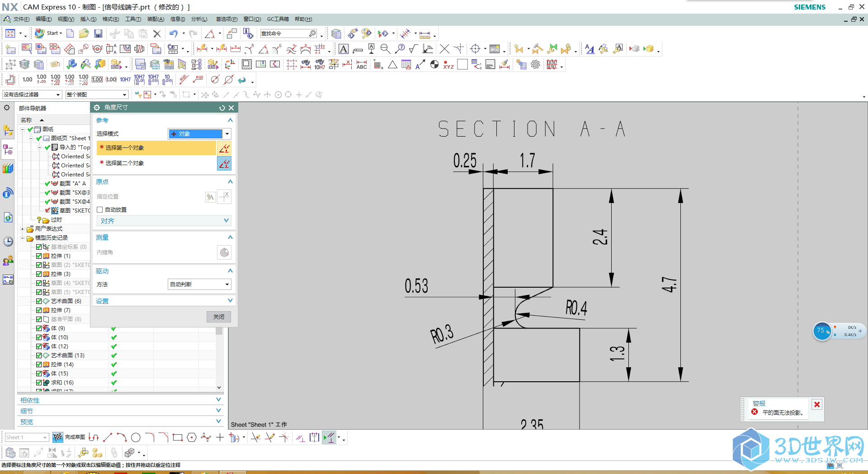Open the 文件(F) menu
The image size is (868, 474).
pos(21,19)
